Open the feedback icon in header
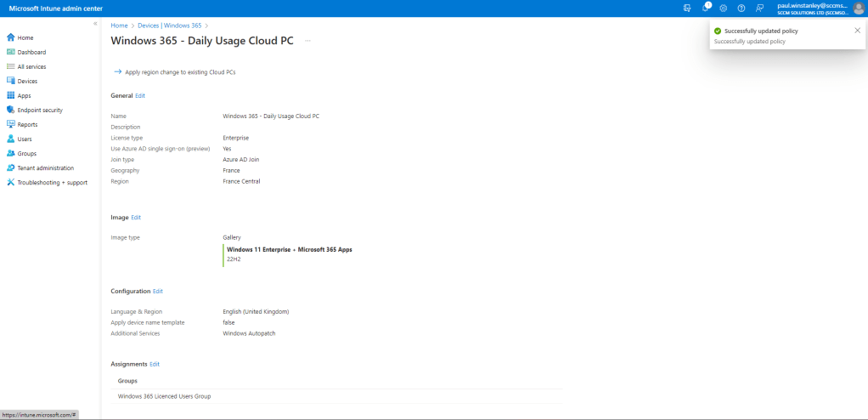 point(759,8)
